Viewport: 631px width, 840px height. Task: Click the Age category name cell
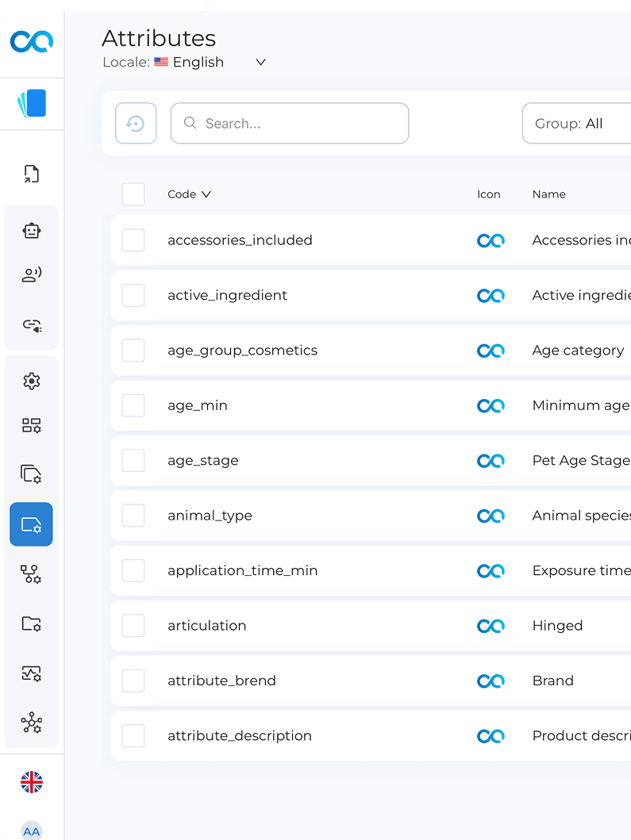coord(578,351)
